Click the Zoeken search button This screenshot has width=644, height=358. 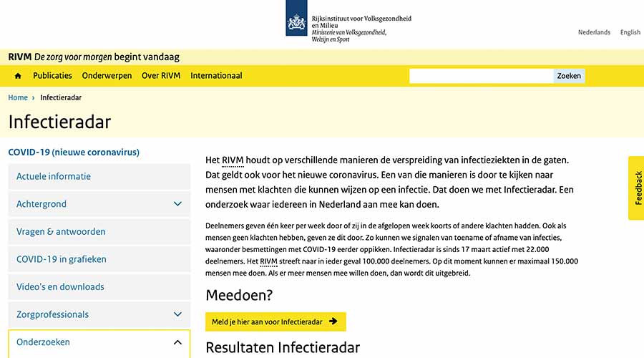point(569,76)
